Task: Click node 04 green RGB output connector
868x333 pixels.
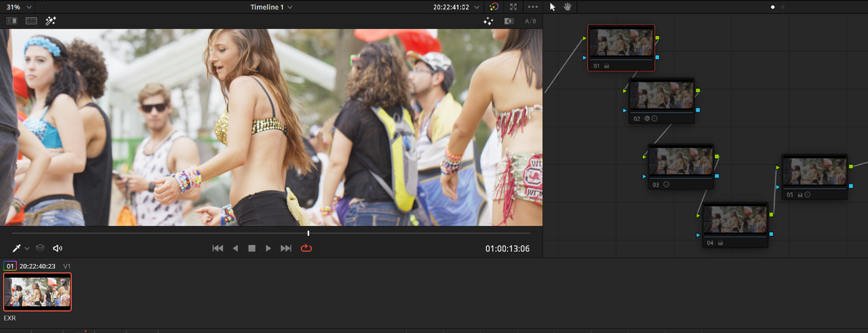Action: (x=771, y=214)
